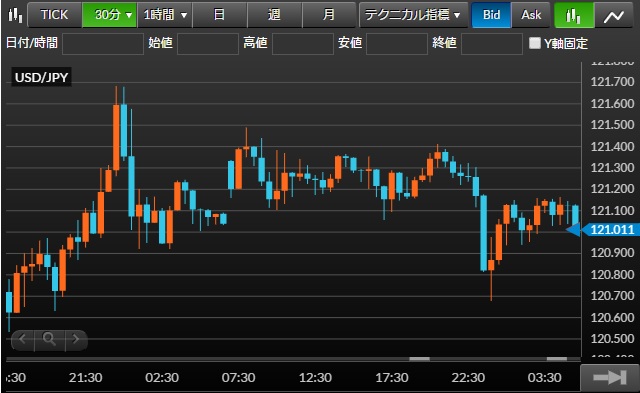Focus the 日付/時間 field
This screenshot has height=393, width=640.
[x=103, y=44]
